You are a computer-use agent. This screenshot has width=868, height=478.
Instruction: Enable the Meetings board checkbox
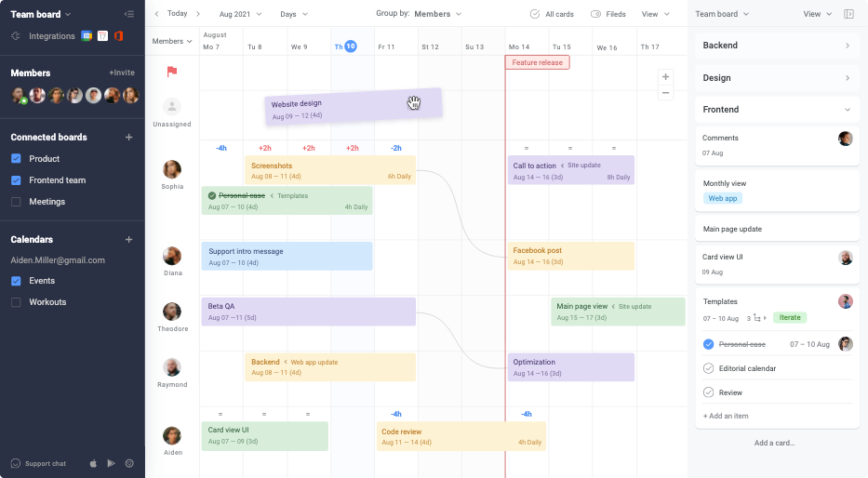(x=16, y=202)
